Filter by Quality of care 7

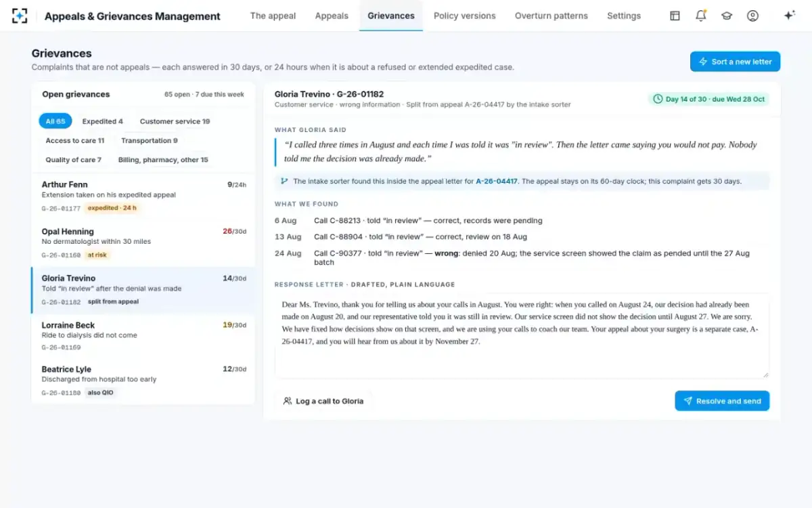[x=73, y=160]
